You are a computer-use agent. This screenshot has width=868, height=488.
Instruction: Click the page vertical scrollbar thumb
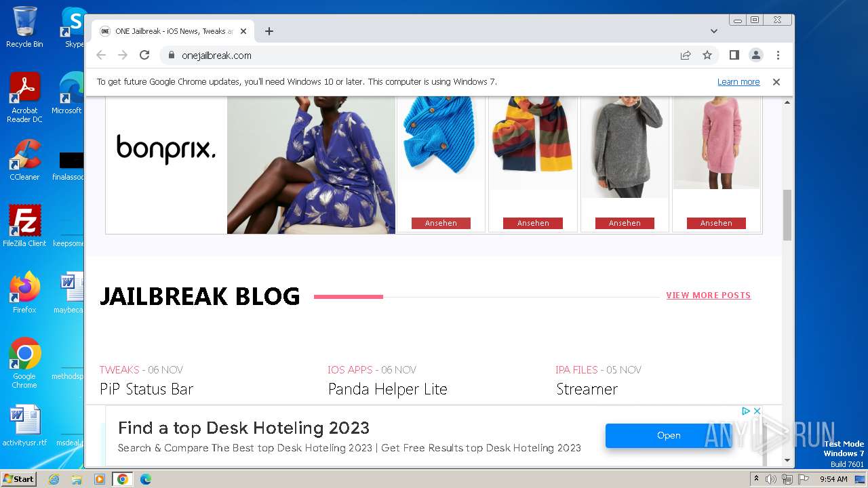tap(787, 215)
